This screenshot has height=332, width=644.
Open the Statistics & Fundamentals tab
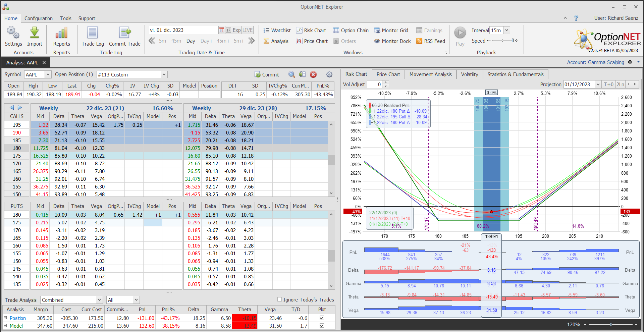click(516, 74)
